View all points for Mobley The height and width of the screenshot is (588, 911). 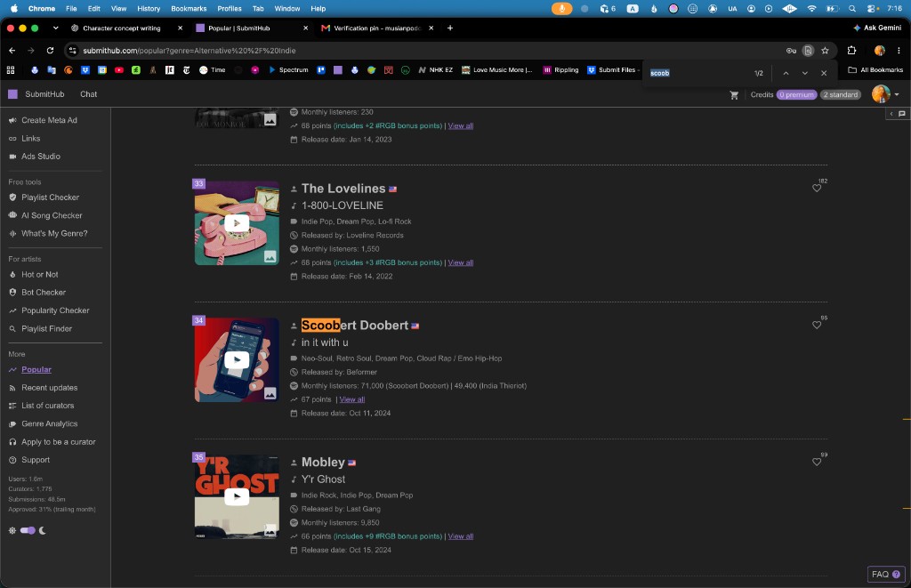coord(460,536)
